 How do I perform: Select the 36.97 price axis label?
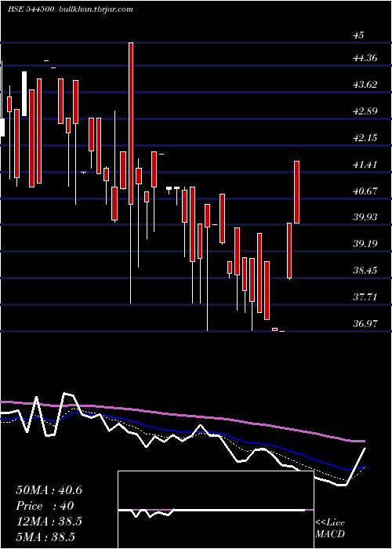click(365, 323)
